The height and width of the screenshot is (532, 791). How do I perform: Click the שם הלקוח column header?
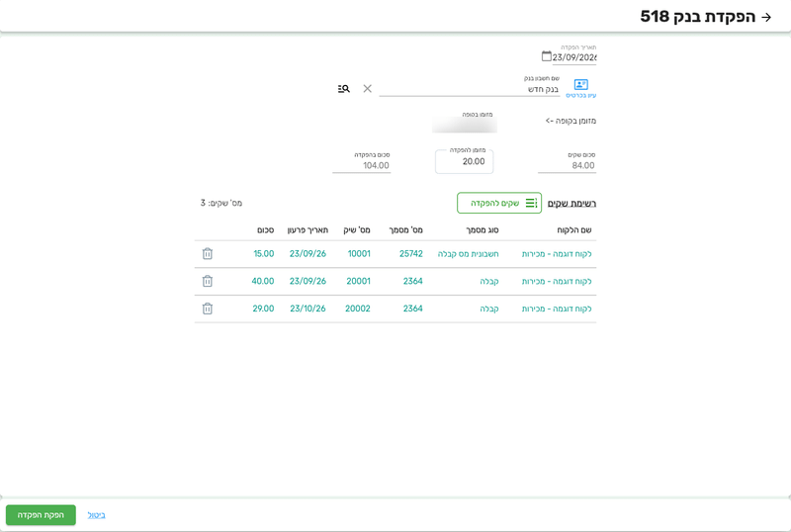pos(574,229)
